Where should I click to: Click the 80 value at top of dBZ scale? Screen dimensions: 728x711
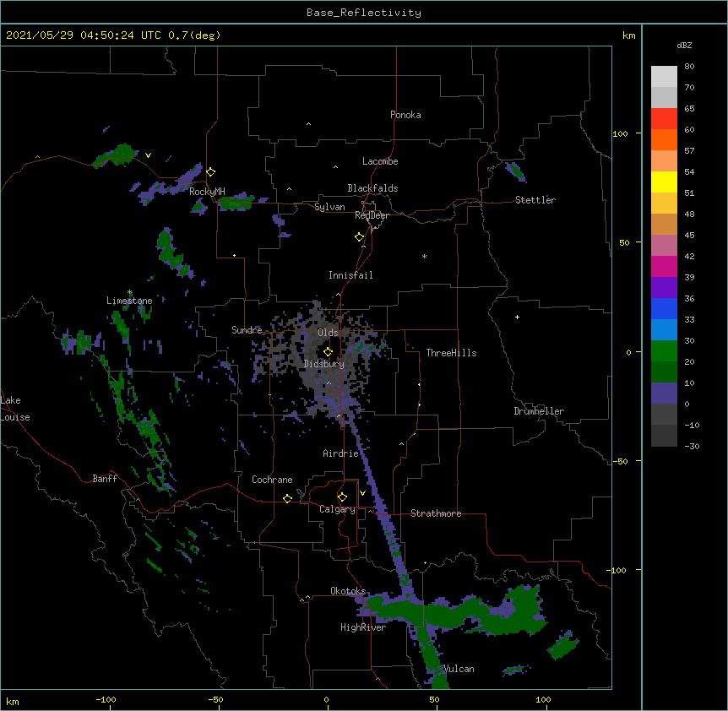(689, 67)
